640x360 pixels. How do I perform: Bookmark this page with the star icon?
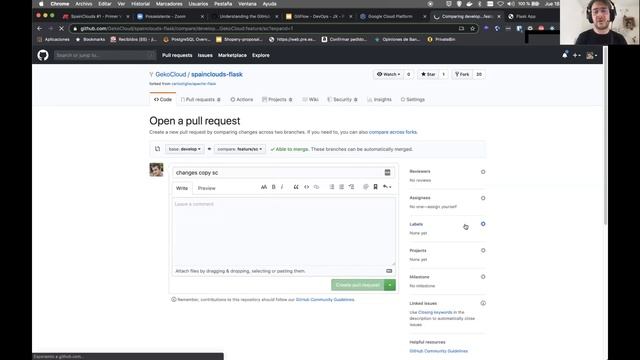(473, 29)
